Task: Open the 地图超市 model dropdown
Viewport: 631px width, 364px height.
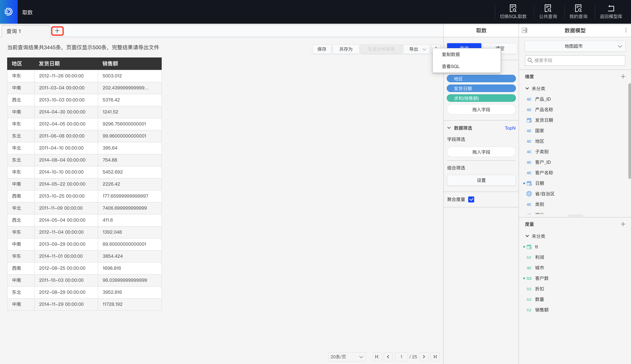Action: point(575,46)
